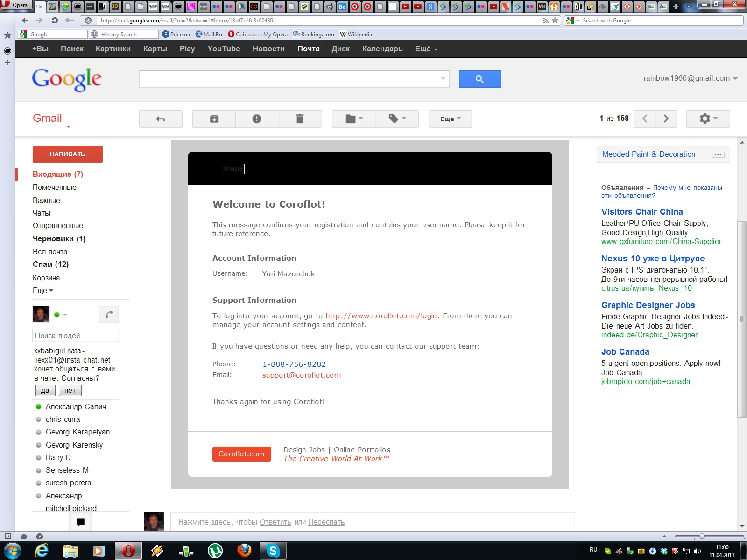Viewport: 747px width, 560px height.
Task: Open the coroflot.com/login link
Action: [x=381, y=316]
